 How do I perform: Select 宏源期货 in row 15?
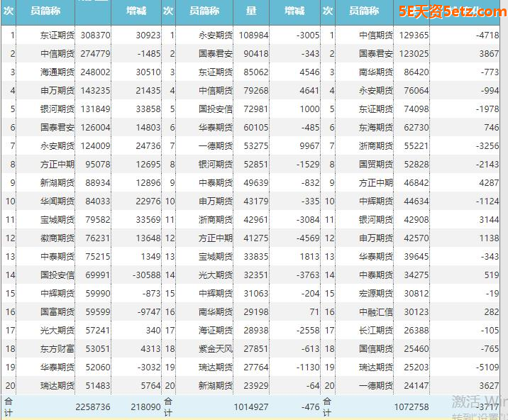pyautogui.click(x=376, y=294)
